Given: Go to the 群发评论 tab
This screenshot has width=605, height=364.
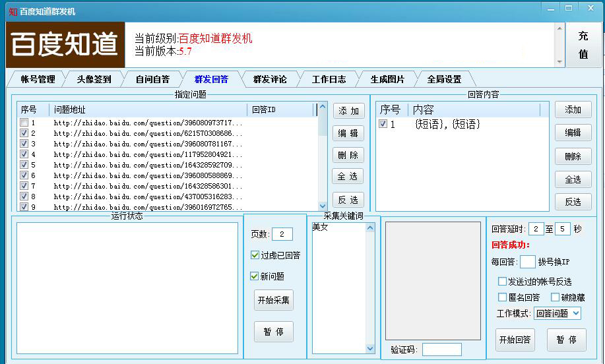Looking at the screenshot, I should pyautogui.click(x=270, y=79).
